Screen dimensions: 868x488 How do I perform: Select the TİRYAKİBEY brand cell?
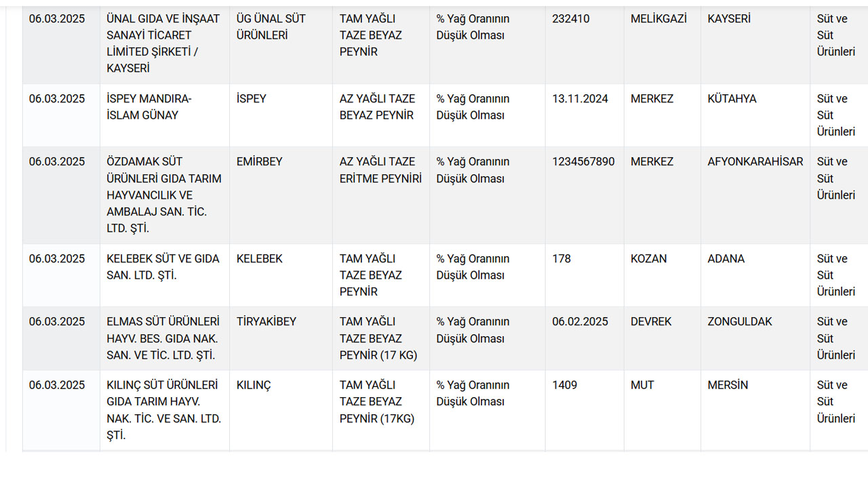click(281, 338)
